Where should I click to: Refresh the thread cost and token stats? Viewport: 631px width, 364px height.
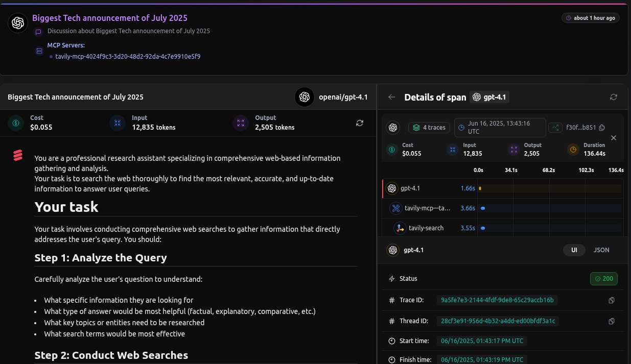click(x=360, y=123)
